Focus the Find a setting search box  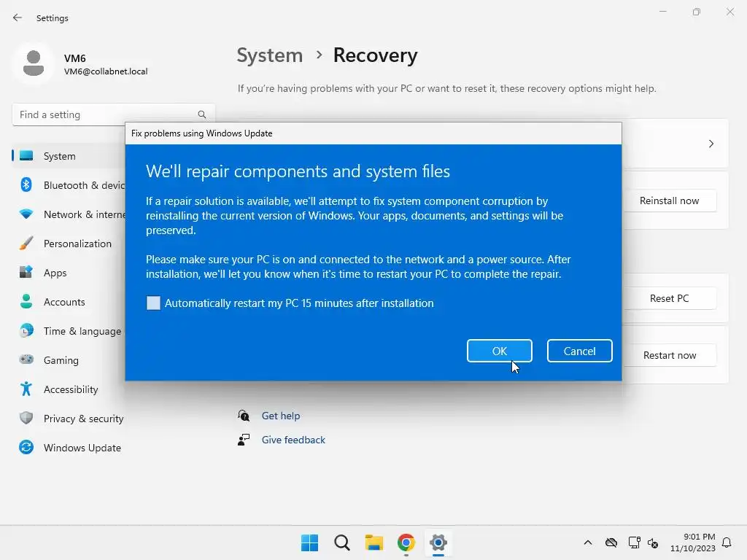(113, 114)
